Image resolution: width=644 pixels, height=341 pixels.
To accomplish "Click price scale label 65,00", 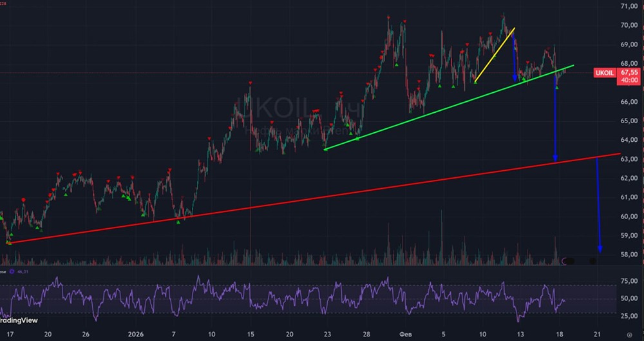I will pos(629,121).
